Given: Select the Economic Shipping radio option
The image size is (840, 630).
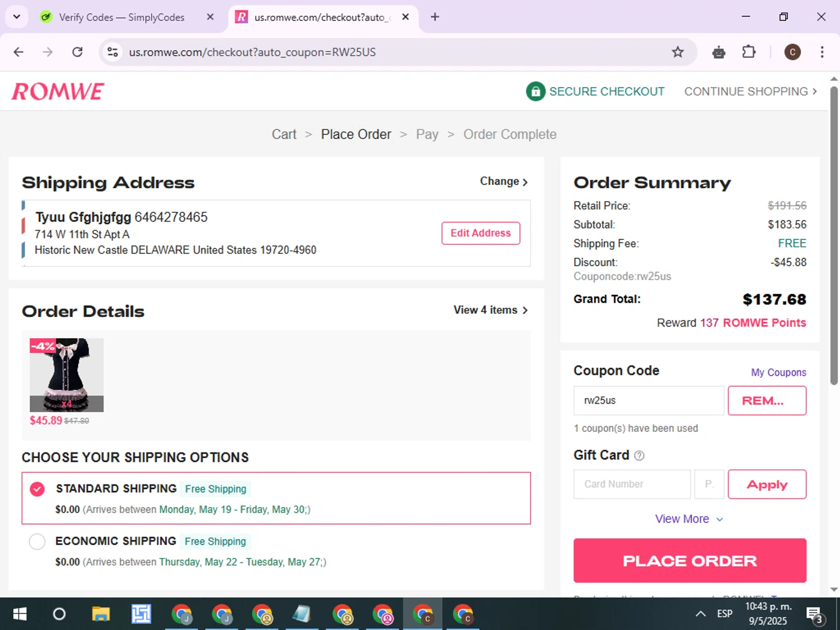Looking at the screenshot, I should coord(37,542).
